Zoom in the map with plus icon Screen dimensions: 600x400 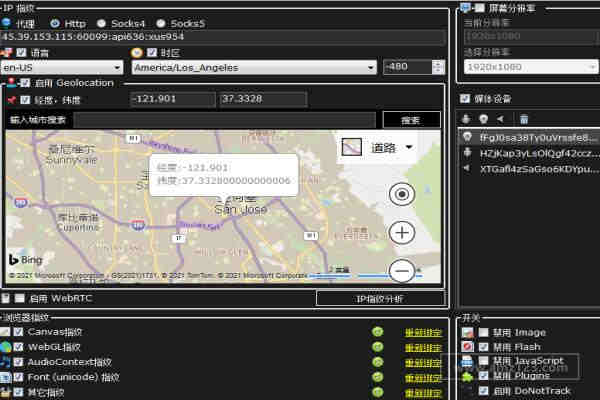pos(402,233)
